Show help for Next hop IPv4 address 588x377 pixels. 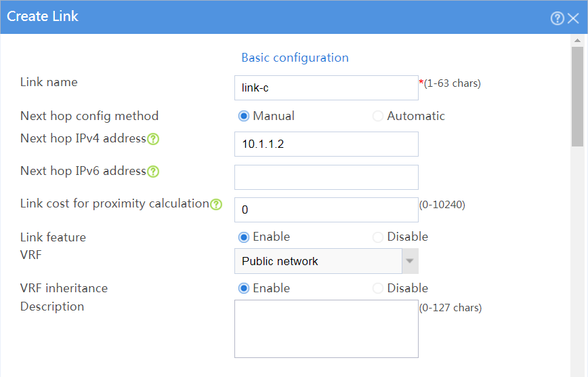point(153,139)
